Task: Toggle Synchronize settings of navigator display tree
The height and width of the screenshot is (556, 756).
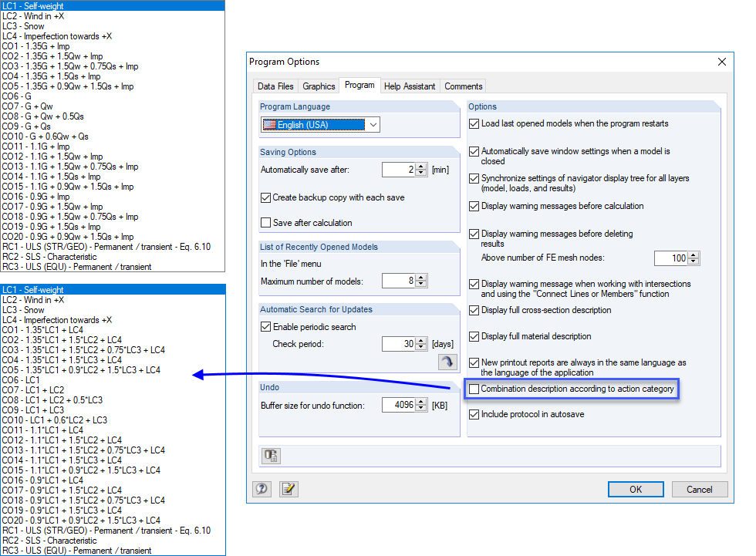Action: [474, 178]
